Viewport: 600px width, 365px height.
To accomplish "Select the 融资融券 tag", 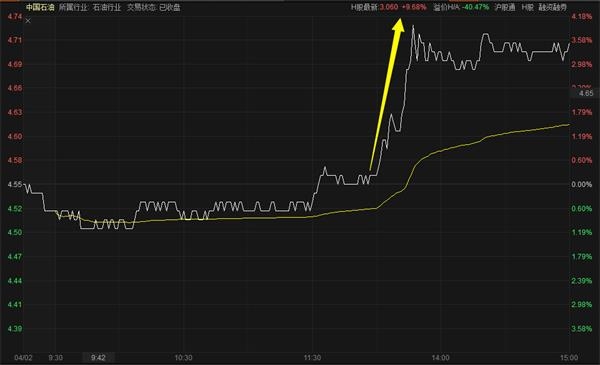I will 553,7.
